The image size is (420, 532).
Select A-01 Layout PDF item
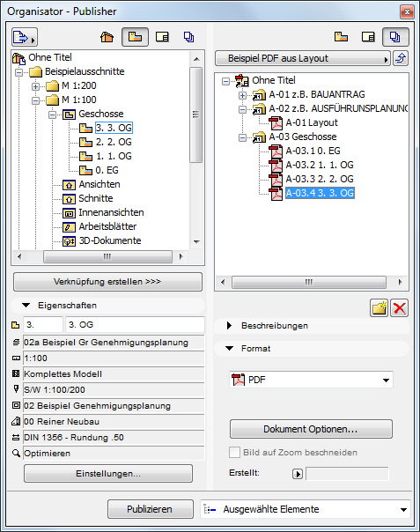pos(312,122)
